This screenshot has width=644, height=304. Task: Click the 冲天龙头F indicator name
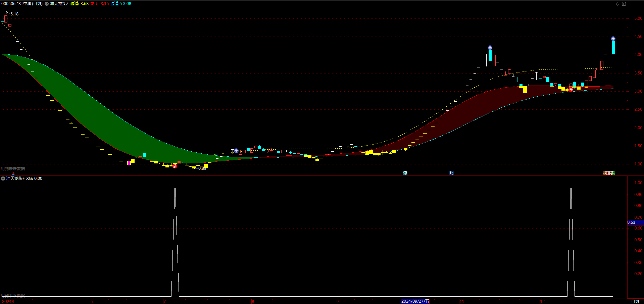[x=15, y=179]
